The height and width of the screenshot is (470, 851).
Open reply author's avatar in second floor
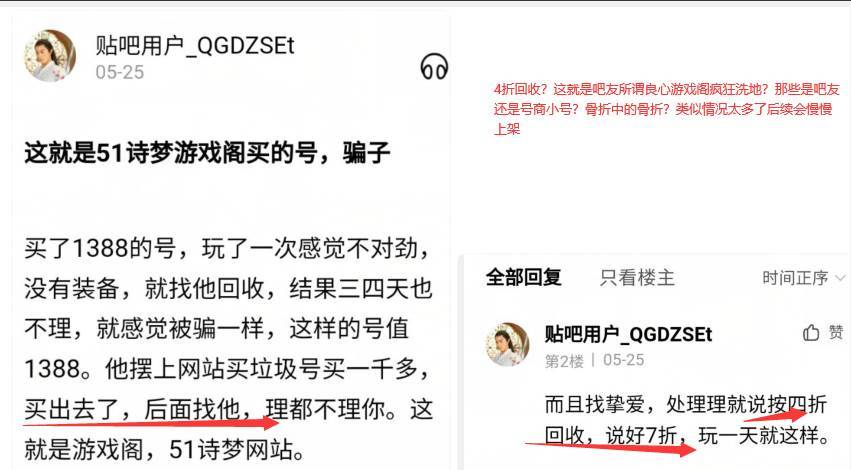507,345
